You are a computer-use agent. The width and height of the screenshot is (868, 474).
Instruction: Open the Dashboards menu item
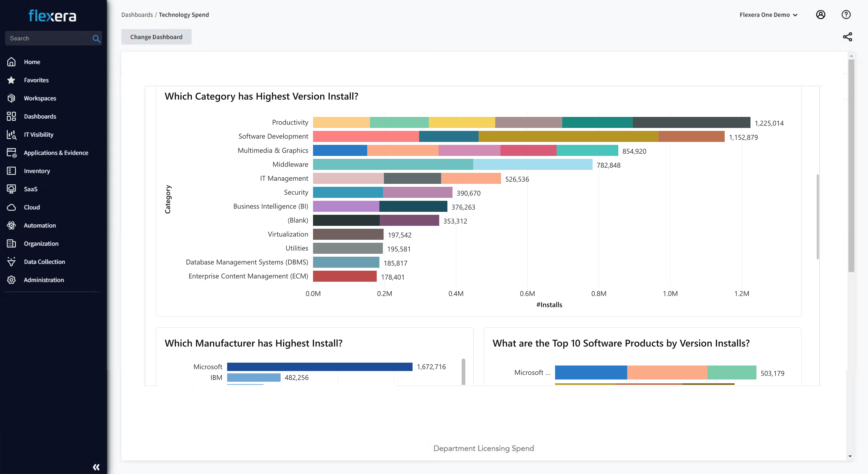40,117
